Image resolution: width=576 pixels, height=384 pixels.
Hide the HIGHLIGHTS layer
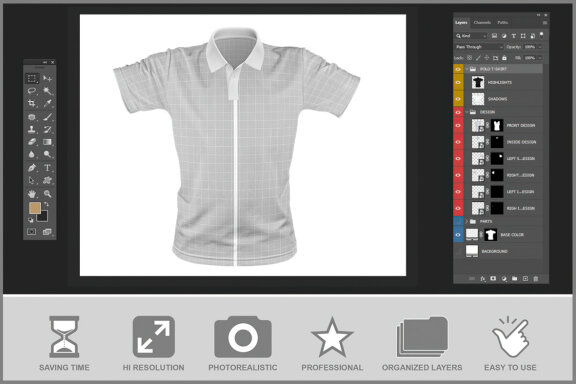[x=458, y=82]
